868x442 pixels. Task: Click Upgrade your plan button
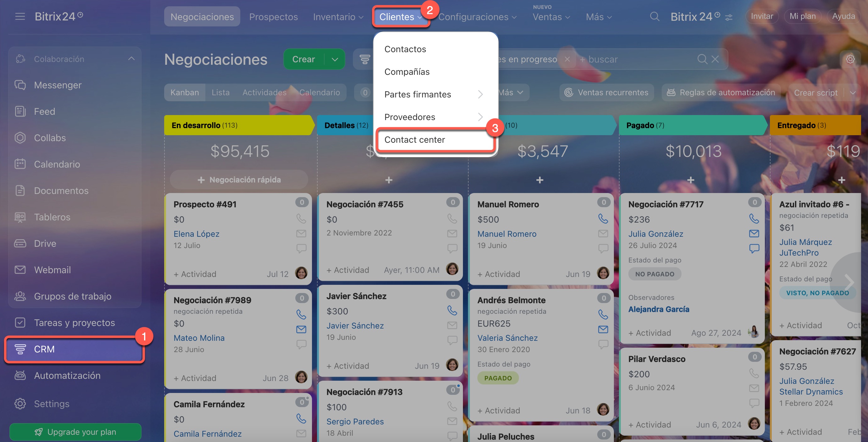(x=75, y=432)
